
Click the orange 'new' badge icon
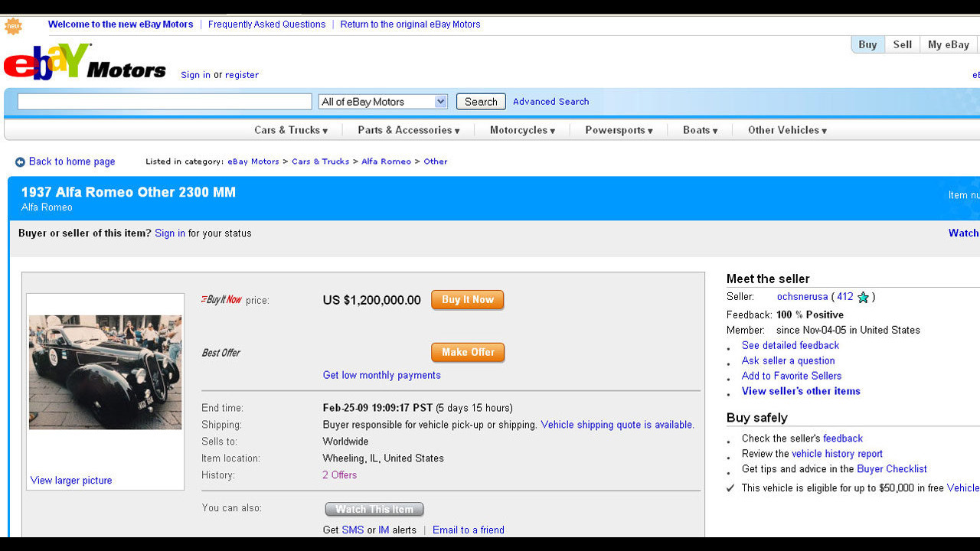13,26
